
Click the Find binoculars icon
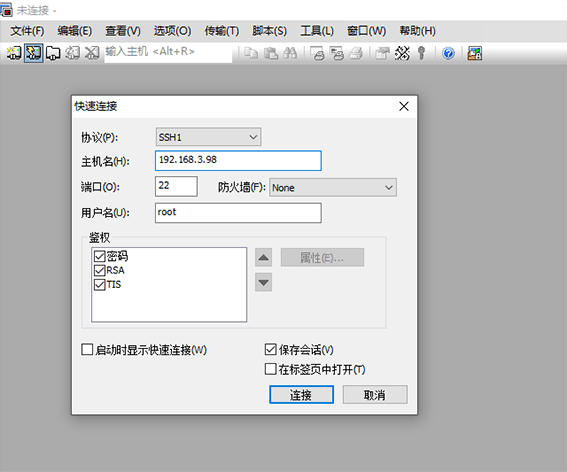click(x=290, y=53)
